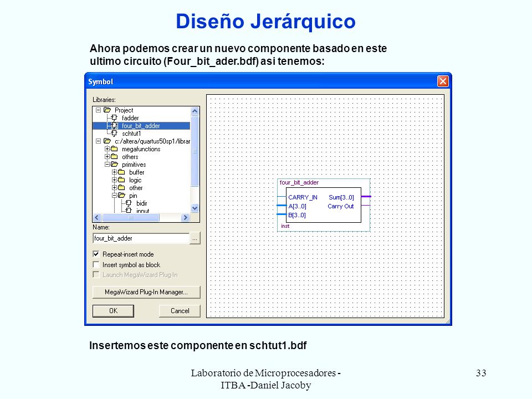The image size is (532, 399).
Task: Click the four_bit_adder symbol preview block
Action: (324, 205)
